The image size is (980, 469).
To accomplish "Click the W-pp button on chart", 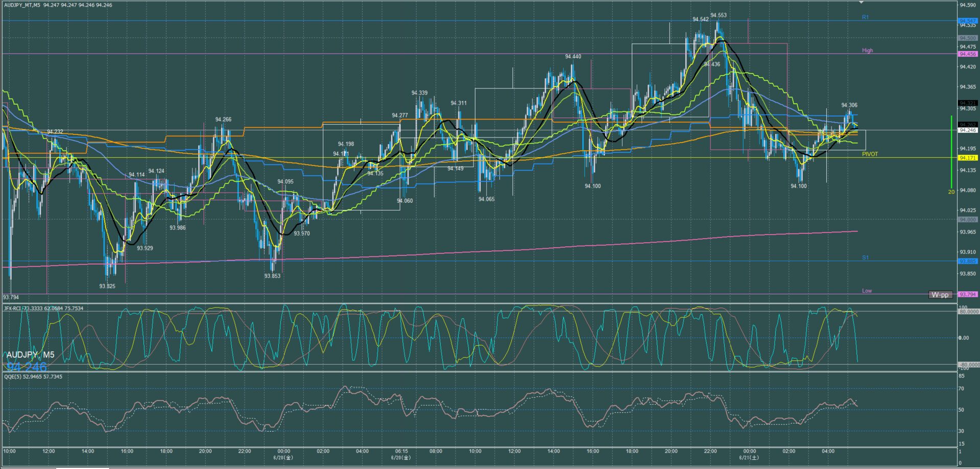I will click(940, 295).
